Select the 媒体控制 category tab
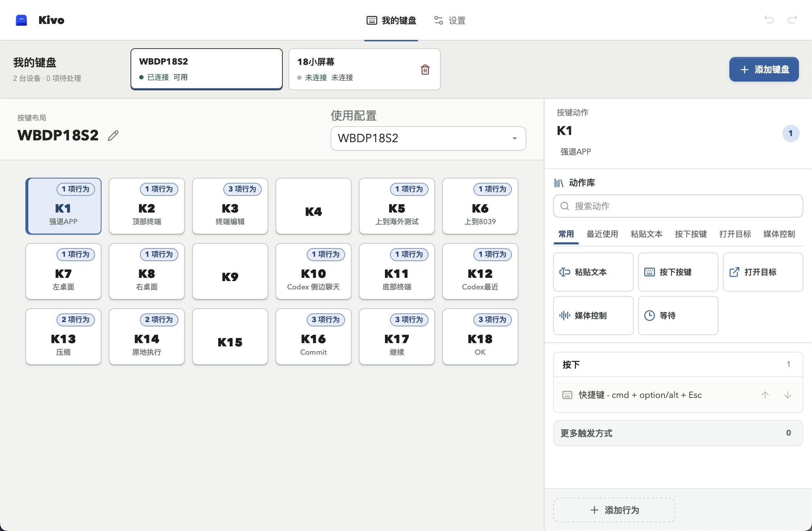Screen dimensions: 812x531 click(x=779, y=234)
